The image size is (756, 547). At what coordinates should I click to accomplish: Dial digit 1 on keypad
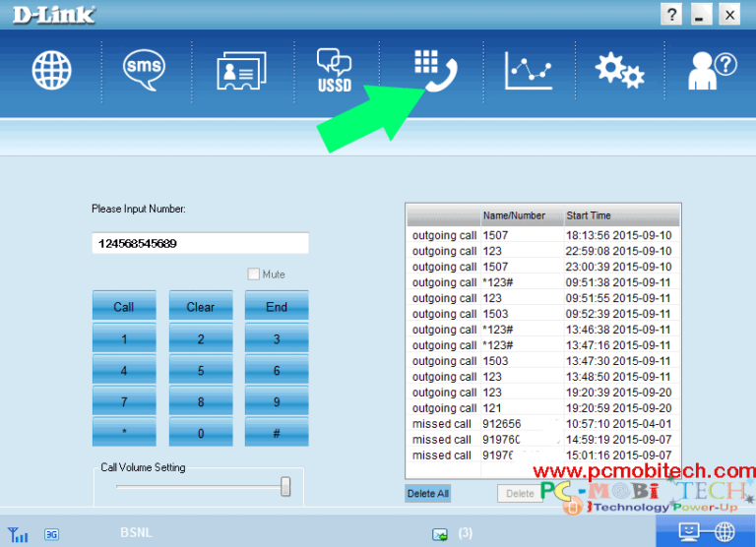124,337
